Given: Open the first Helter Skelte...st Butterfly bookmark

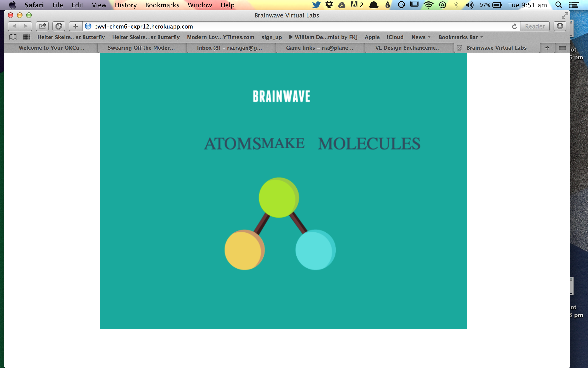Looking at the screenshot, I should [x=71, y=37].
